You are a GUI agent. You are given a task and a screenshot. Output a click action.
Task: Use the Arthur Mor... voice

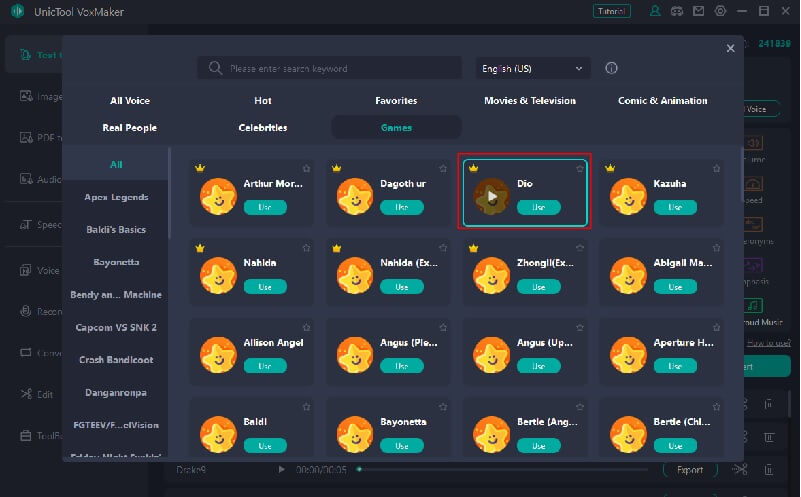coord(265,207)
